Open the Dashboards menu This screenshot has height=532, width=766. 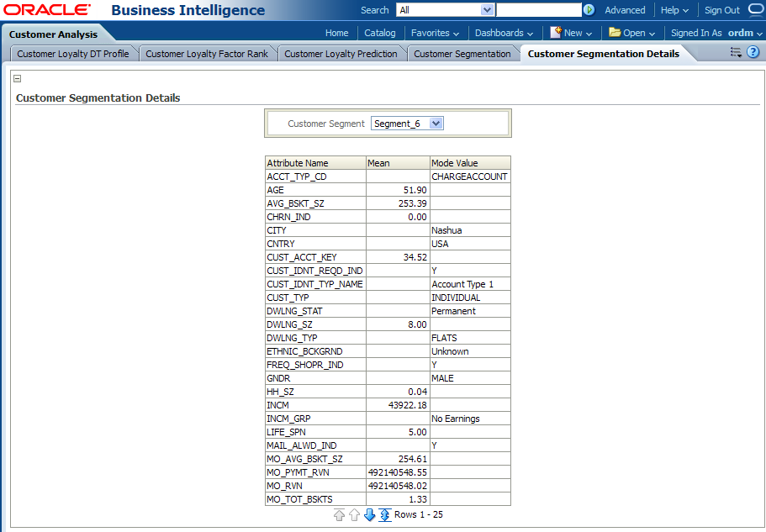(504, 33)
